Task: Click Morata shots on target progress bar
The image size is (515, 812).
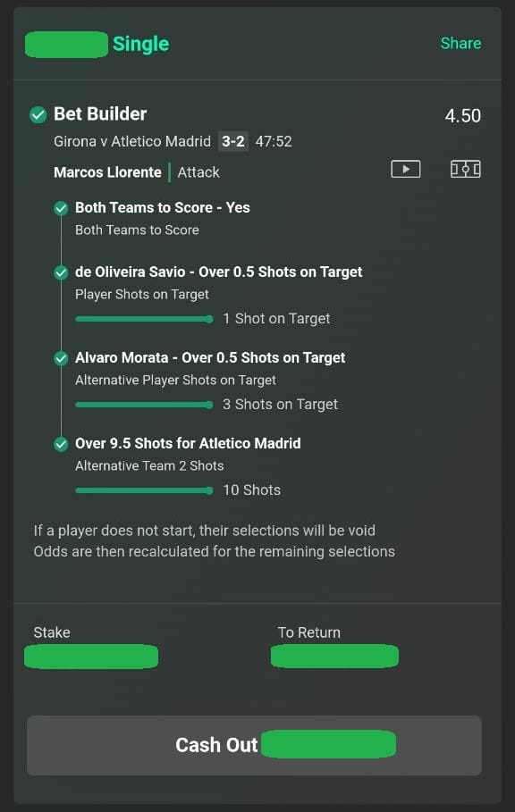Action: click(x=144, y=405)
